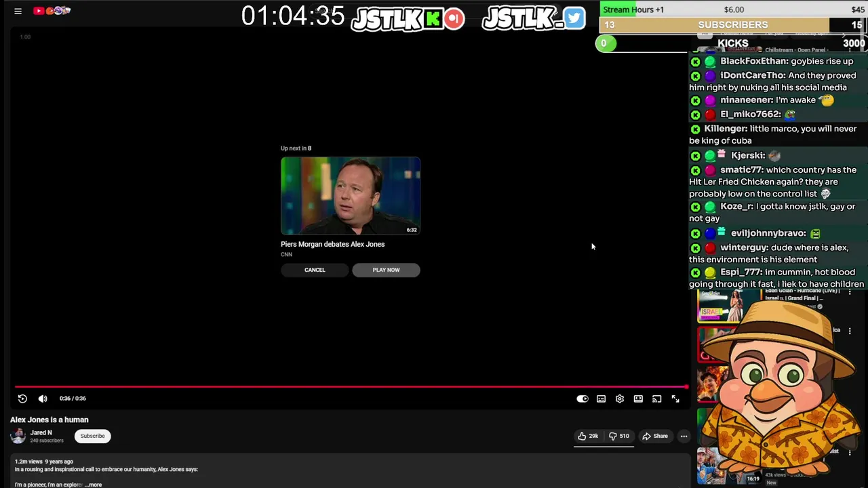868x488 pixels.
Task: Share this video
Action: pos(655,436)
